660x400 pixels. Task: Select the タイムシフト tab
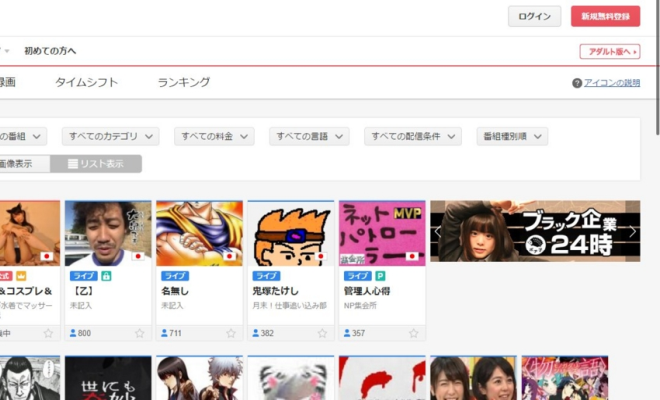point(86,82)
